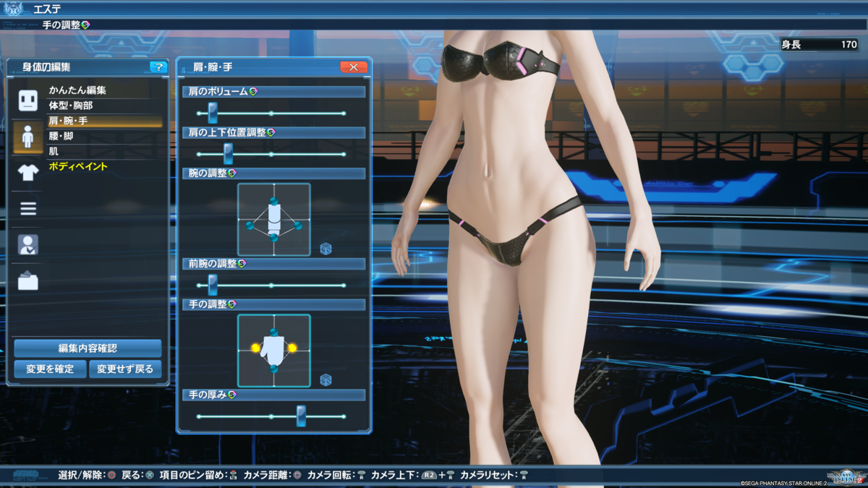868x488 pixels.
Task: Select the body editing category icon
Action: coord(27,136)
